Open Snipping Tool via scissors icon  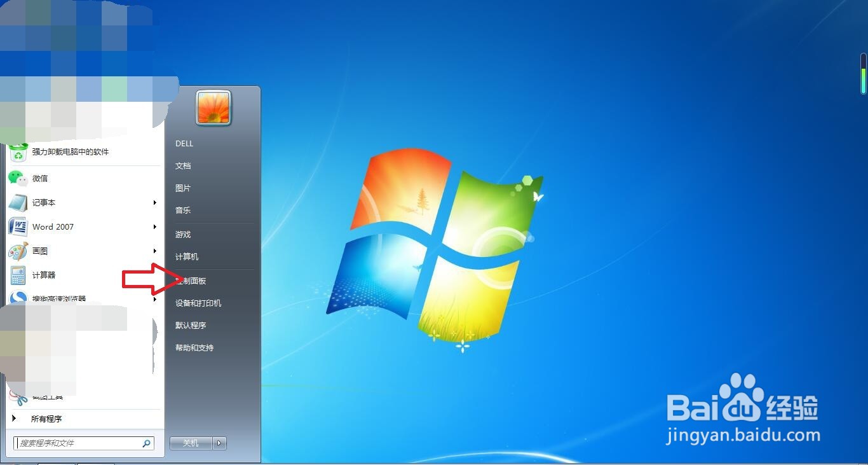pyautogui.click(x=19, y=398)
